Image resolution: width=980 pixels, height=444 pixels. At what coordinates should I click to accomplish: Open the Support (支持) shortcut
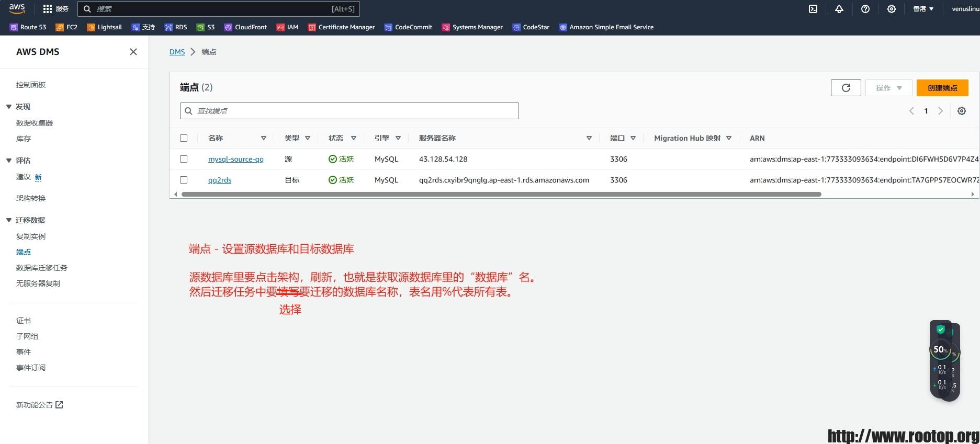143,27
